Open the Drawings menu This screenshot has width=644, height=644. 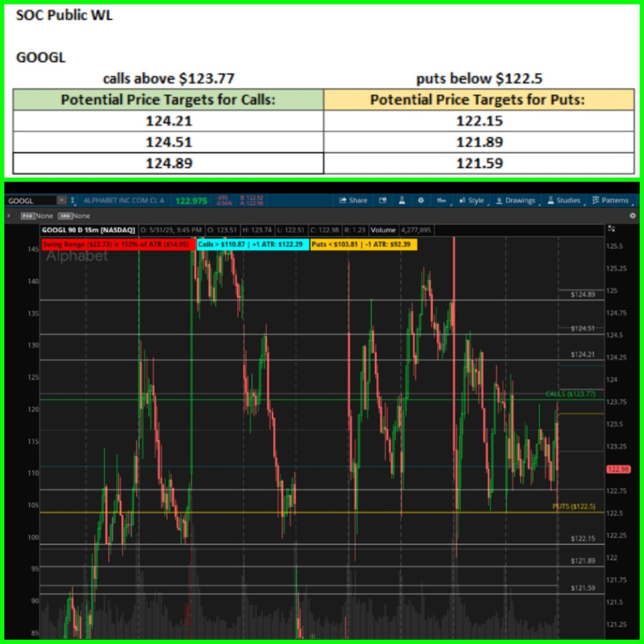(x=516, y=200)
